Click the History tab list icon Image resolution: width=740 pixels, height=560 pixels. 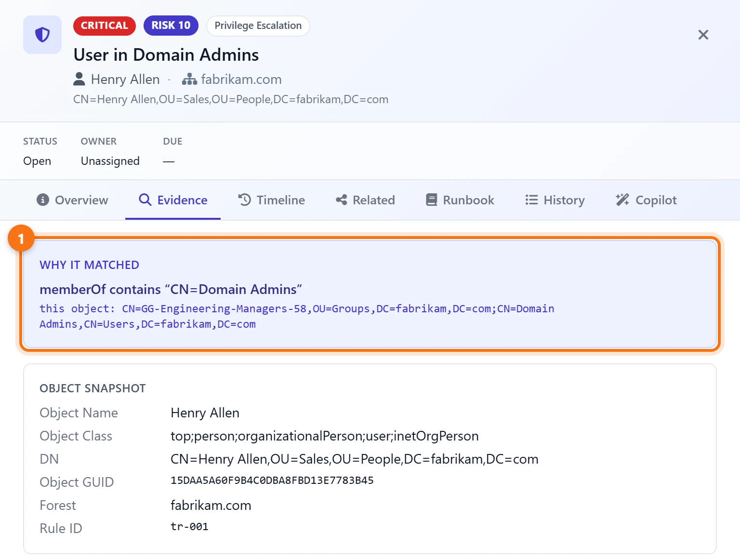531,200
